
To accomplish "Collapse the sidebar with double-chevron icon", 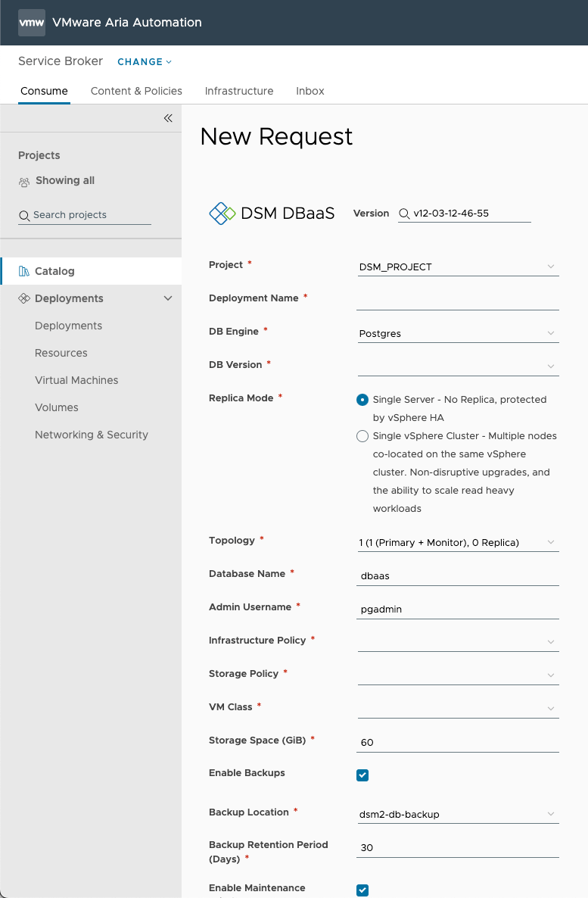I will tap(168, 118).
